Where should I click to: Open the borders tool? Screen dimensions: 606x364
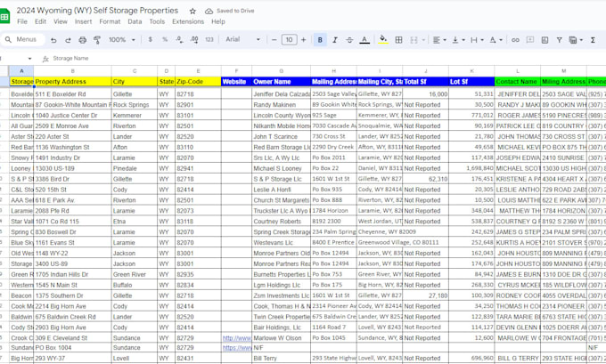[x=399, y=40]
